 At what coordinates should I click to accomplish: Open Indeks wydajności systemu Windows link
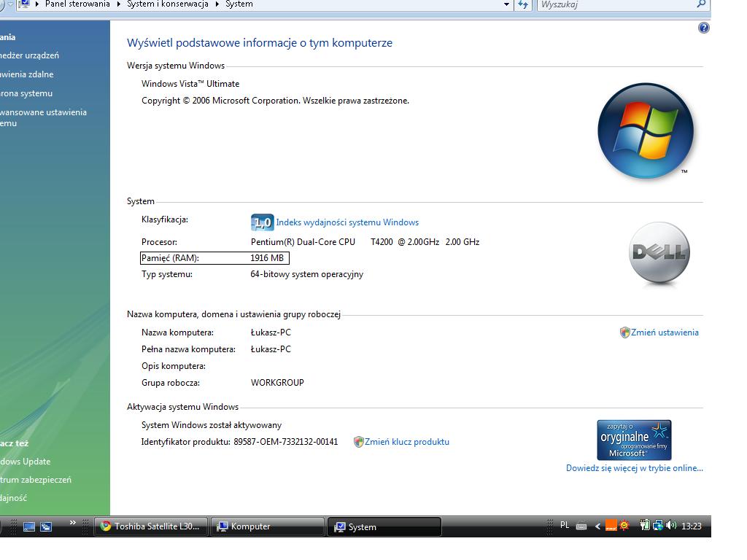[x=347, y=222]
